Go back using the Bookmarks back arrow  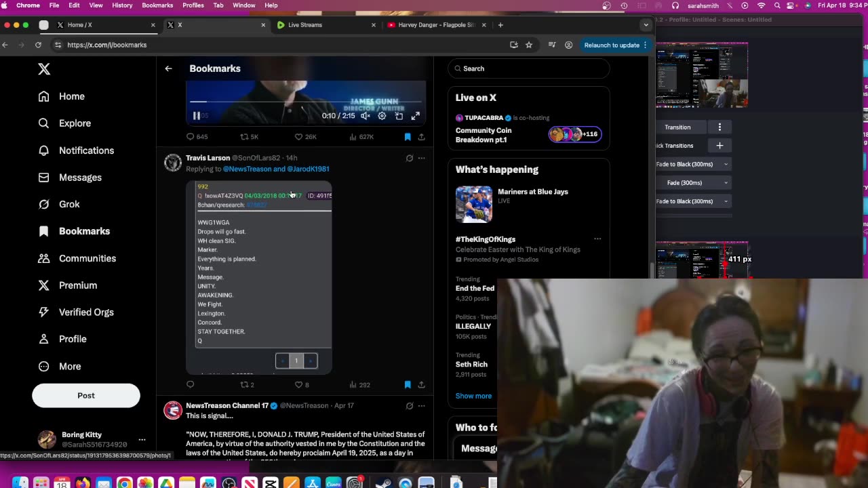pyautogui.click(x=168, y=68)
